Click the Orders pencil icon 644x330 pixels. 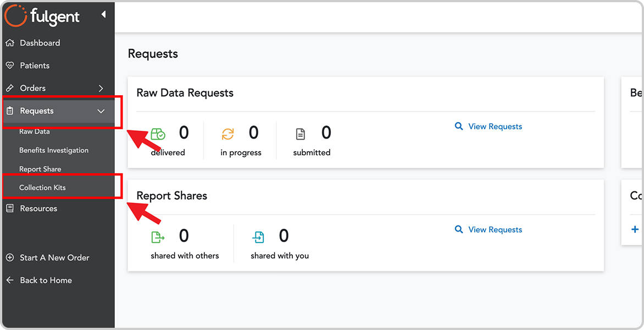[x=10, y=87]
